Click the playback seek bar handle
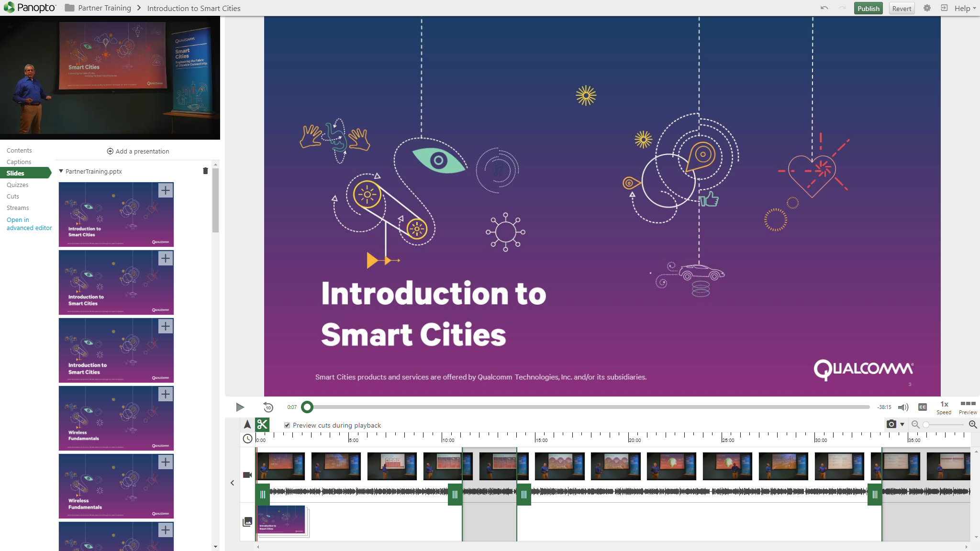Viewport: 980px width, 551px height. (307, 407)
